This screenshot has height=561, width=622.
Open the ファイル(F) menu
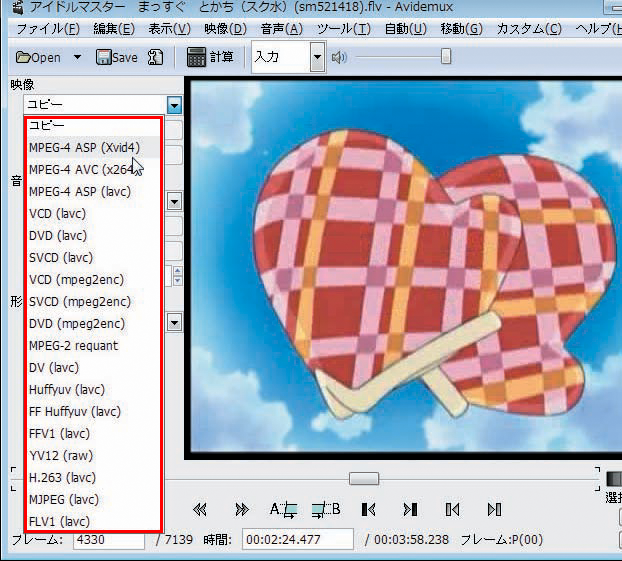pyautogui.click(x=48, y=29)
